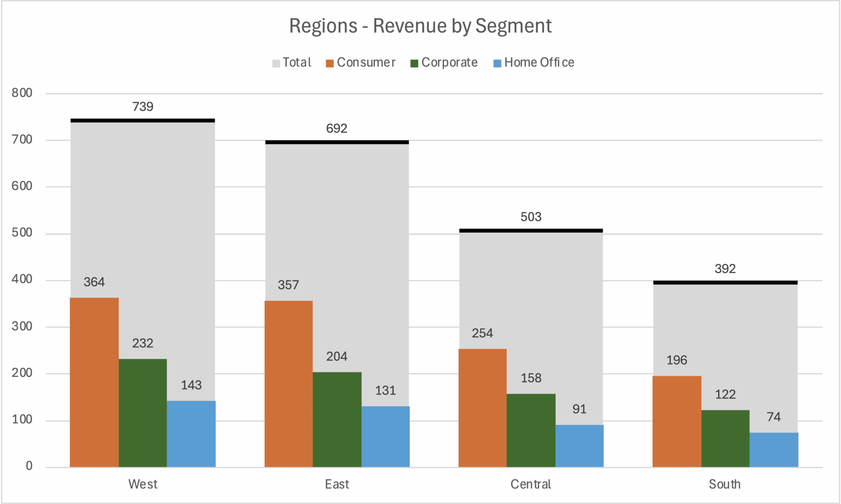Click the blue Home Office legend marker
Image resolution: width=841 pixels, height=504 pixels.
tap(497, 62)
